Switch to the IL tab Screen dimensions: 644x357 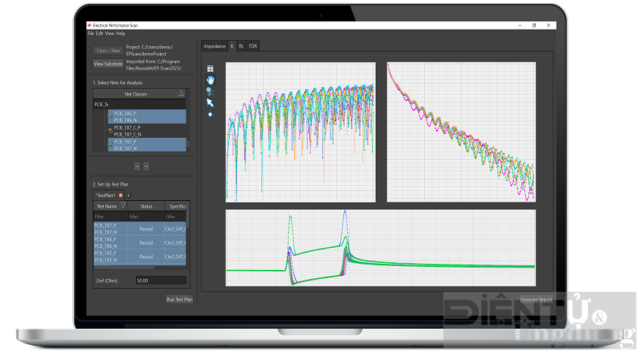coord(232,46)
